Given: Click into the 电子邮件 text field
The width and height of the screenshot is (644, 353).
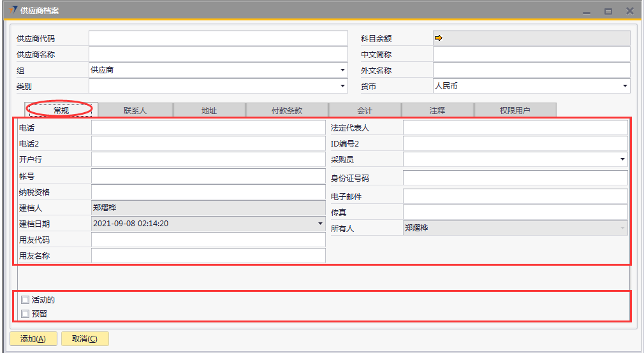Looking at the screenshot, I should click(515, 196).
